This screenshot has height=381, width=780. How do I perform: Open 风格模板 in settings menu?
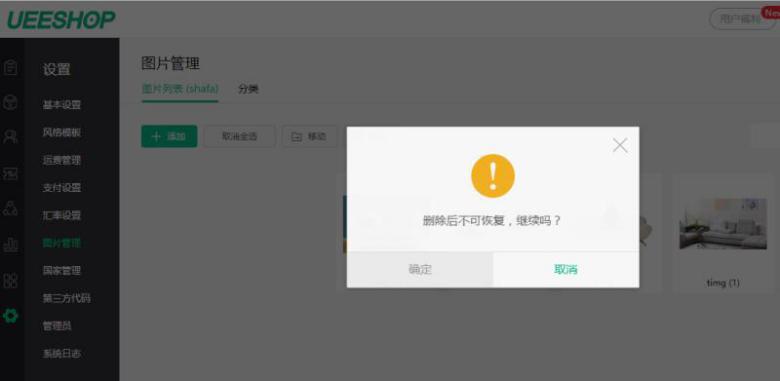click(62, 132)
